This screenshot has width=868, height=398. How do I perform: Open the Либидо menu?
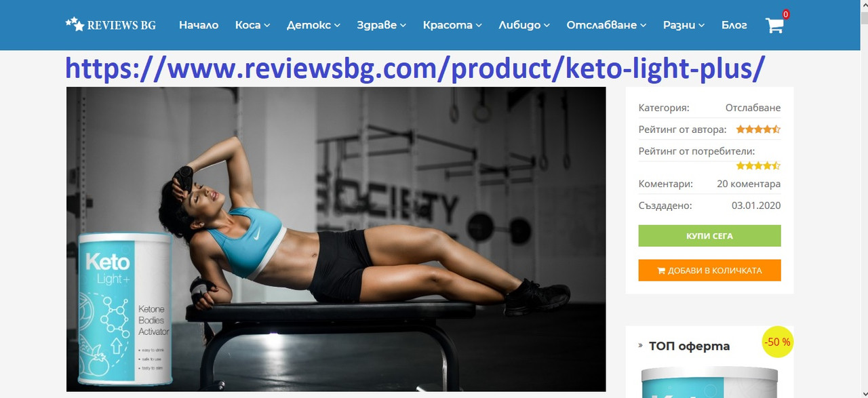coord(524,25)
